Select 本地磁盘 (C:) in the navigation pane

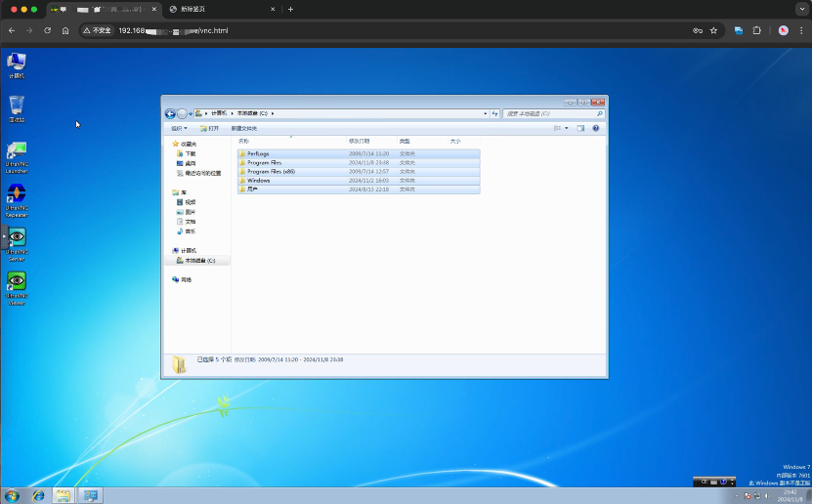[x=196, y=260]
